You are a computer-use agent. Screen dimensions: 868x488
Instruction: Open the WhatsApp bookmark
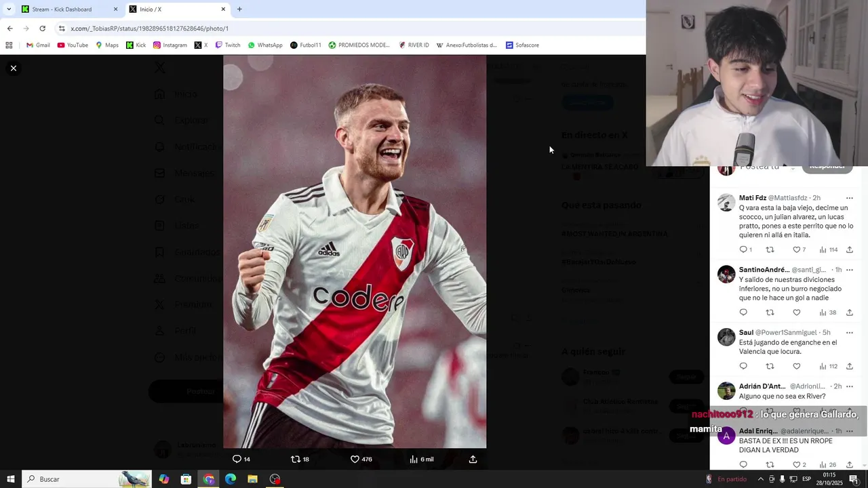tap(264, 45)
